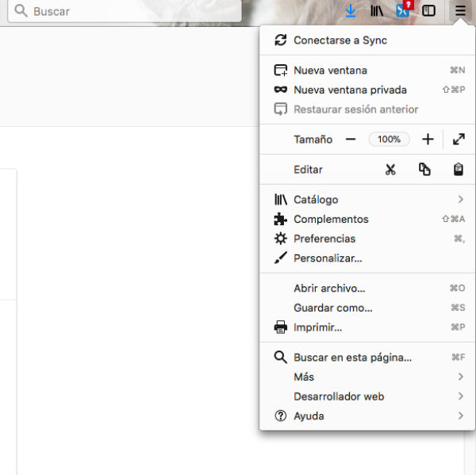Click the Restaurar sesión window icon
476x475 pixels.
click(281, 109)
